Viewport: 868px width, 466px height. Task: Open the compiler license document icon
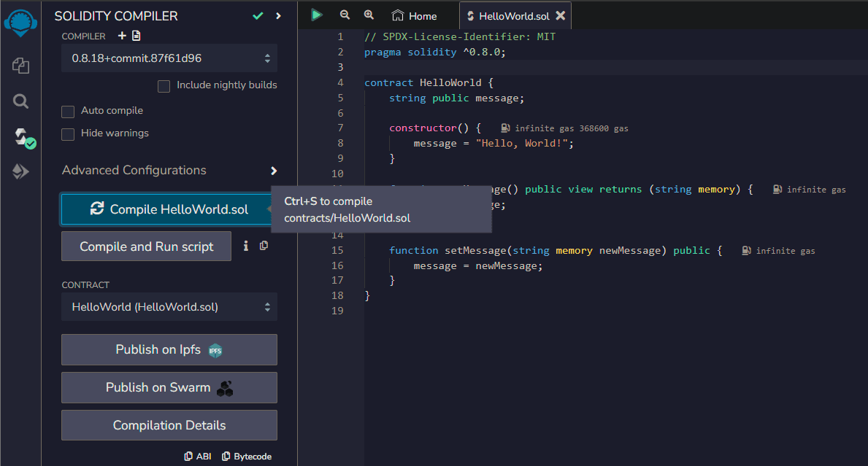click(137, 36)
